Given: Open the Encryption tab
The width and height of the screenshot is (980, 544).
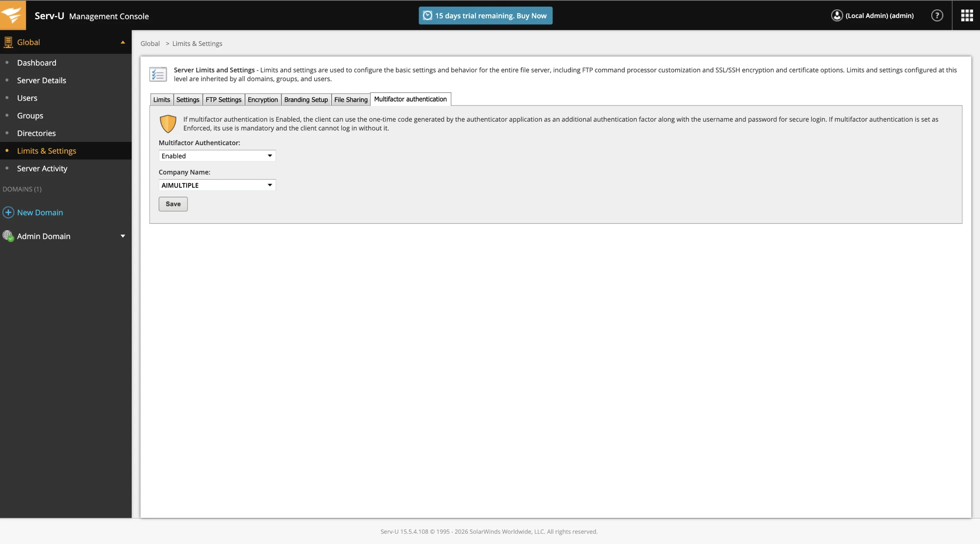Looking at the screenshot, I should coord(263,100).
